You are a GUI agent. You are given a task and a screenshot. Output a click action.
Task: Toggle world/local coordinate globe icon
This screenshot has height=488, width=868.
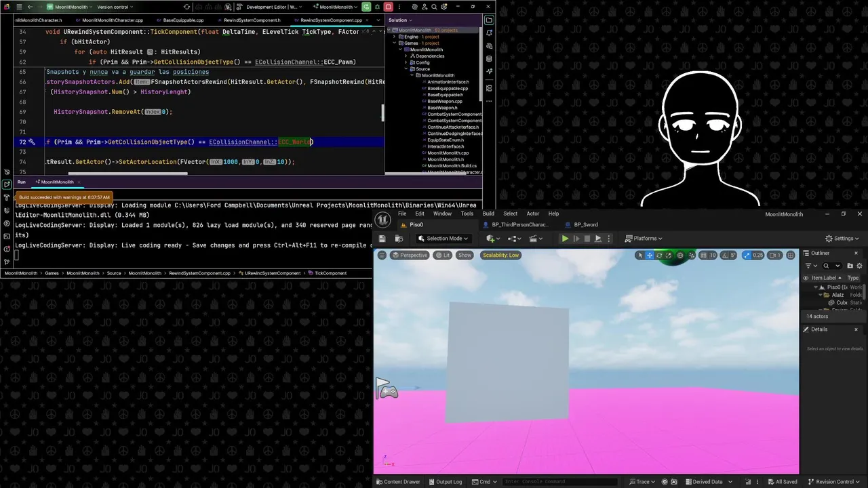[x=680, y=255]
